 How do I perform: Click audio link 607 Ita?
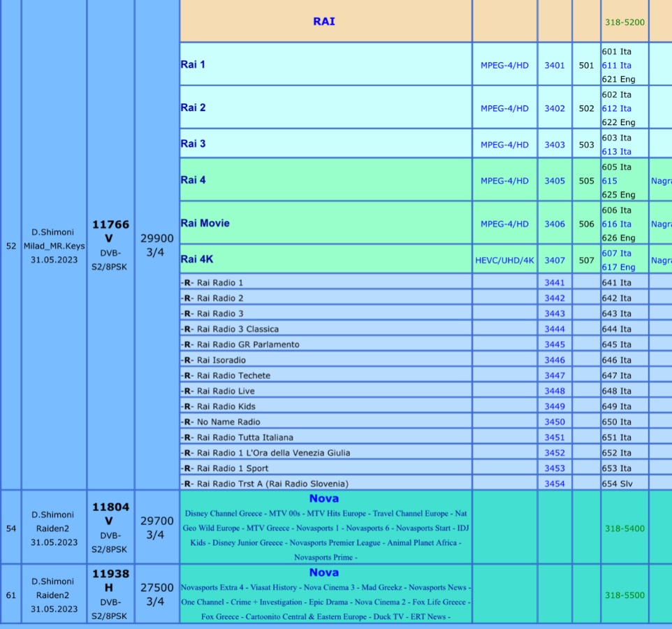click(616, 253)
